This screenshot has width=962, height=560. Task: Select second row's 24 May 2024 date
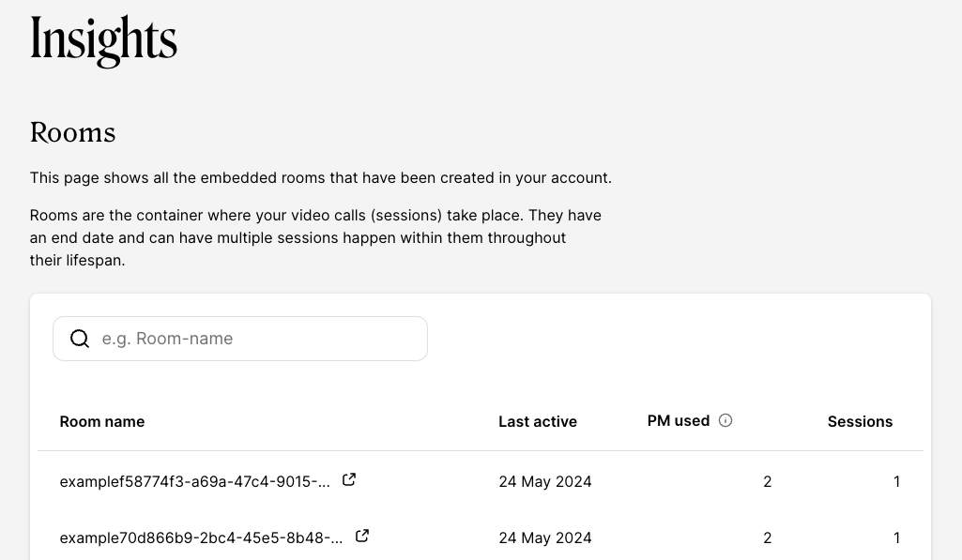(x=545, y=537)
